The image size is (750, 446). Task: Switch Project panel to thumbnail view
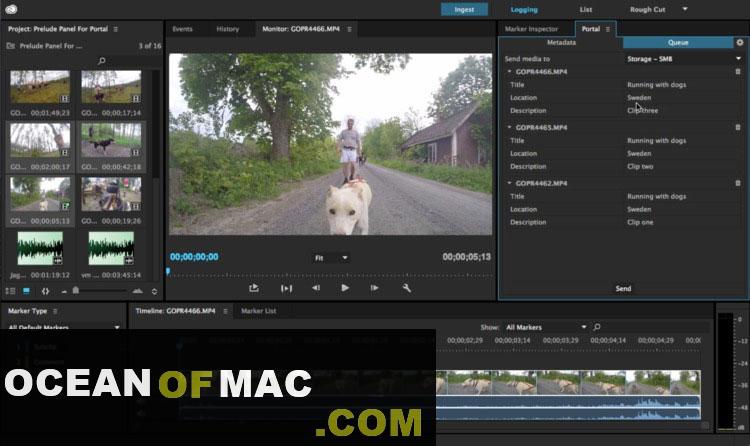(26, 291)
